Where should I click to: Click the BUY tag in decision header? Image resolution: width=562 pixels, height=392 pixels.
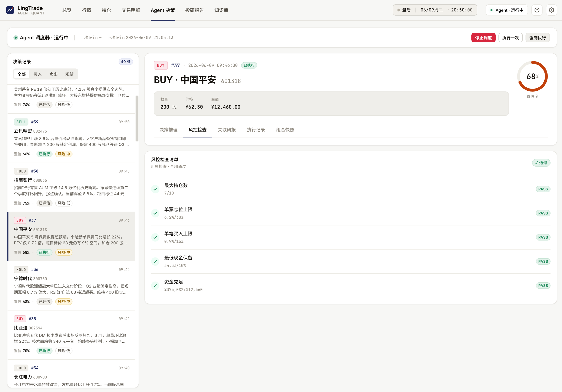pyautogui.click(x=161, y=65)
